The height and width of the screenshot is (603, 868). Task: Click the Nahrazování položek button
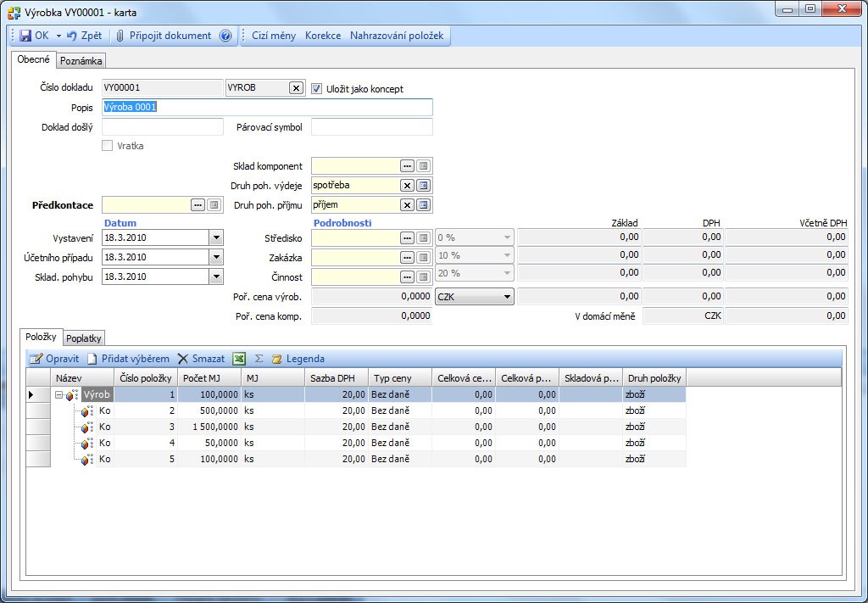point(397,36)
